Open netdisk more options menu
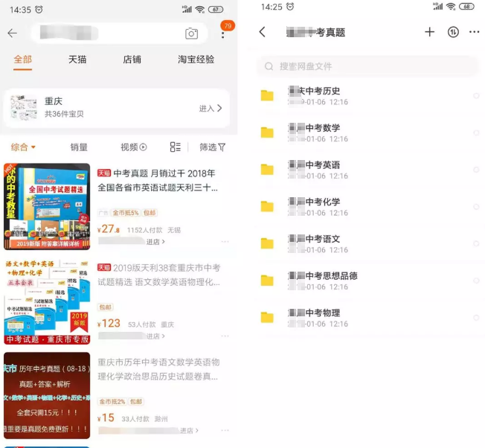 pos(474,31)
